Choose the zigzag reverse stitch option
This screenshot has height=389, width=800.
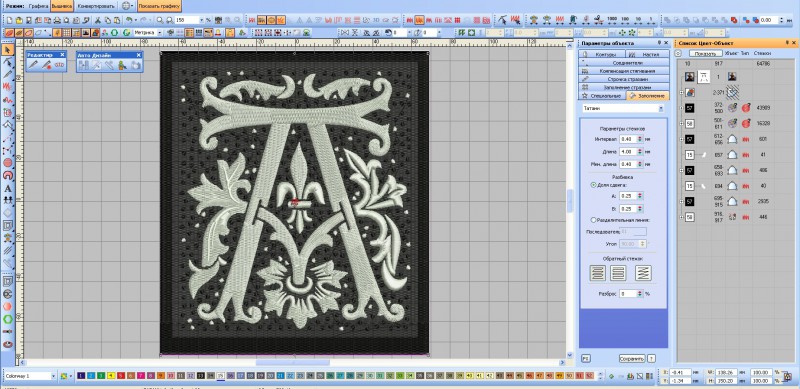[x=643, y=273]
